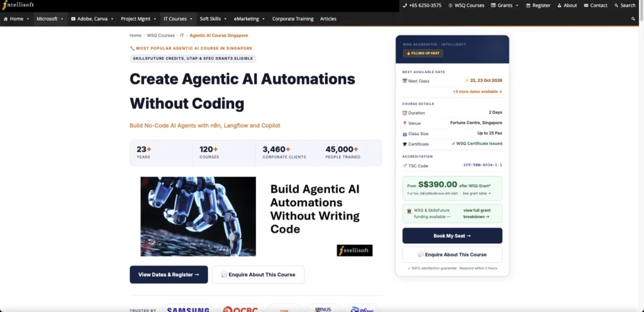Open the Register page from the top bar

[538, 5]
